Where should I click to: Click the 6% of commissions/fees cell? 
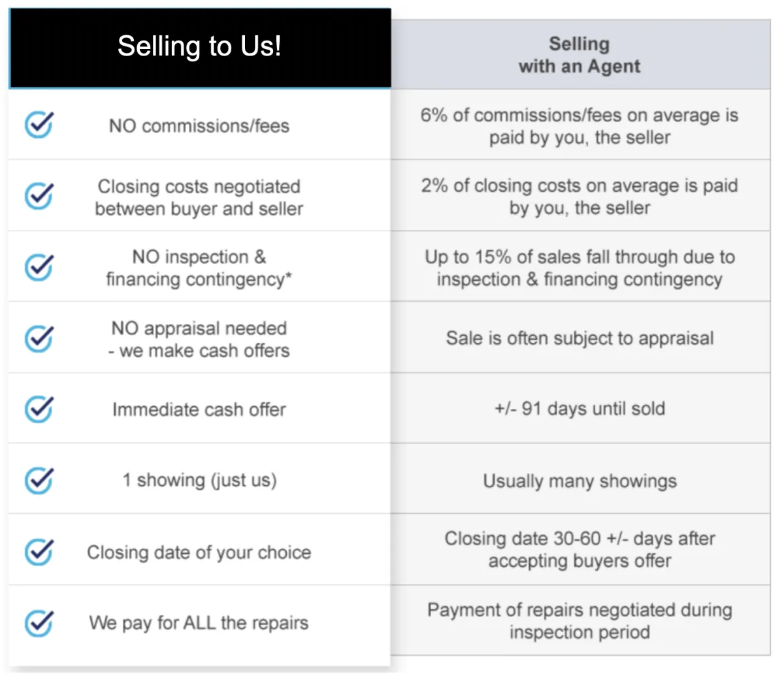coord(580,125)
